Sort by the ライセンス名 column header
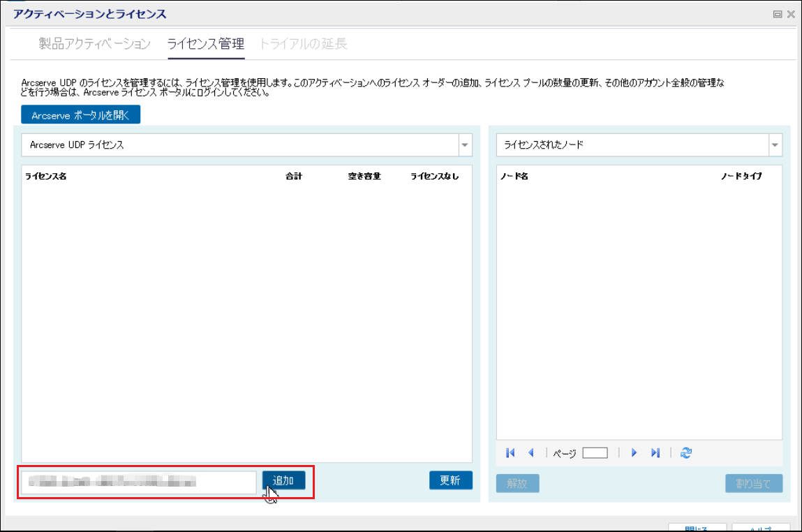Image resolution: width=802 pixels, height=532 pixels. pyautogui.click(x=46, y=177)
